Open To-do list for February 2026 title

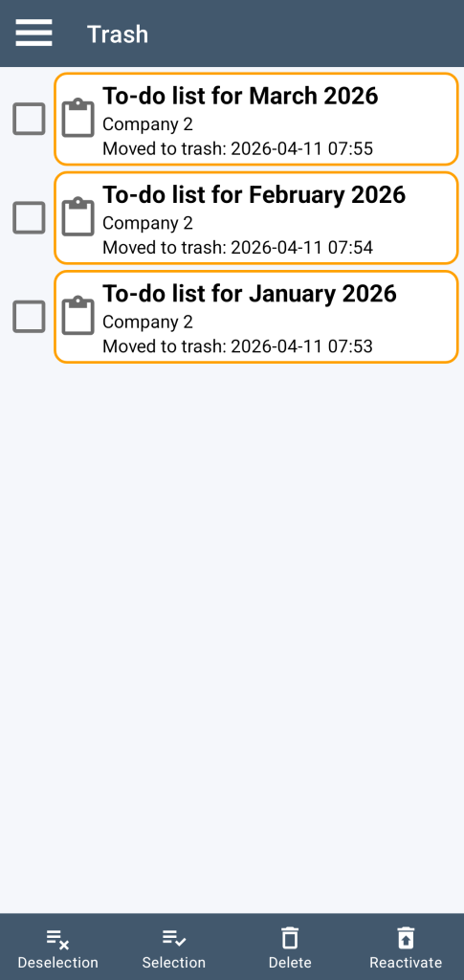coord(254,194)
